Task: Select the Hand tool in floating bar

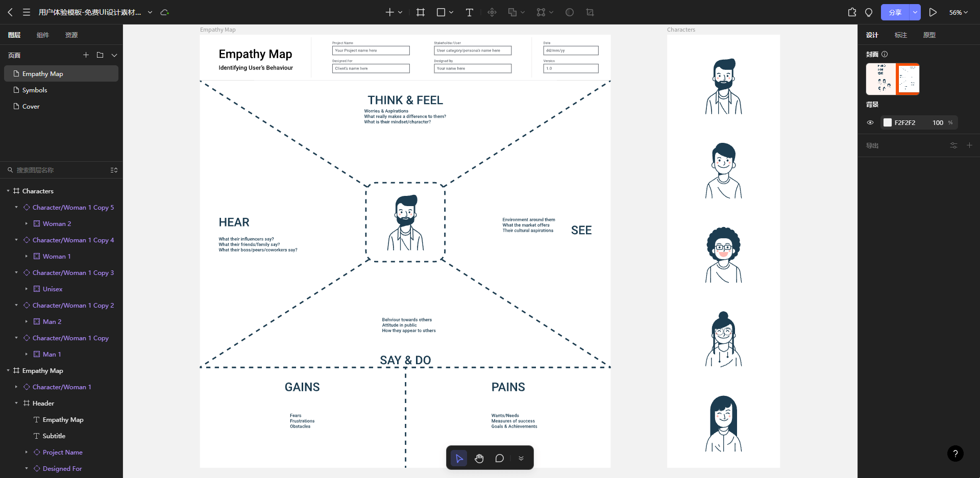Action: [479, 458]
